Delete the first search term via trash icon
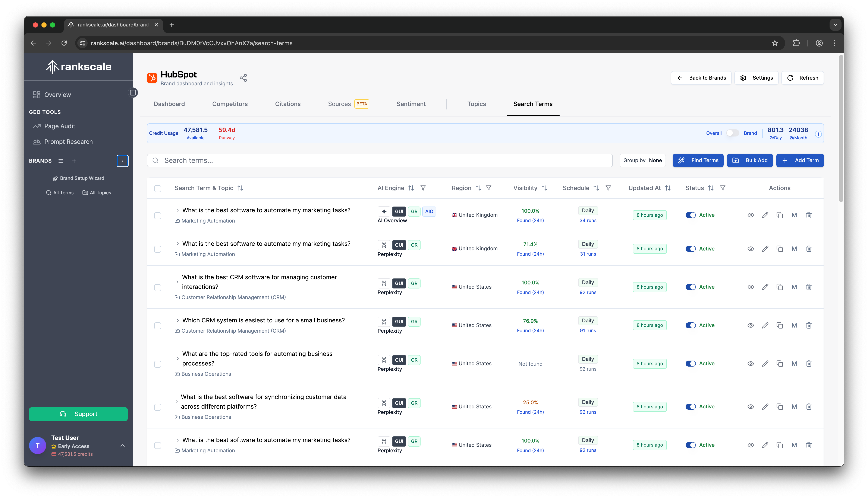The height and width of the screenshot is (498, 868). [809, 215]
